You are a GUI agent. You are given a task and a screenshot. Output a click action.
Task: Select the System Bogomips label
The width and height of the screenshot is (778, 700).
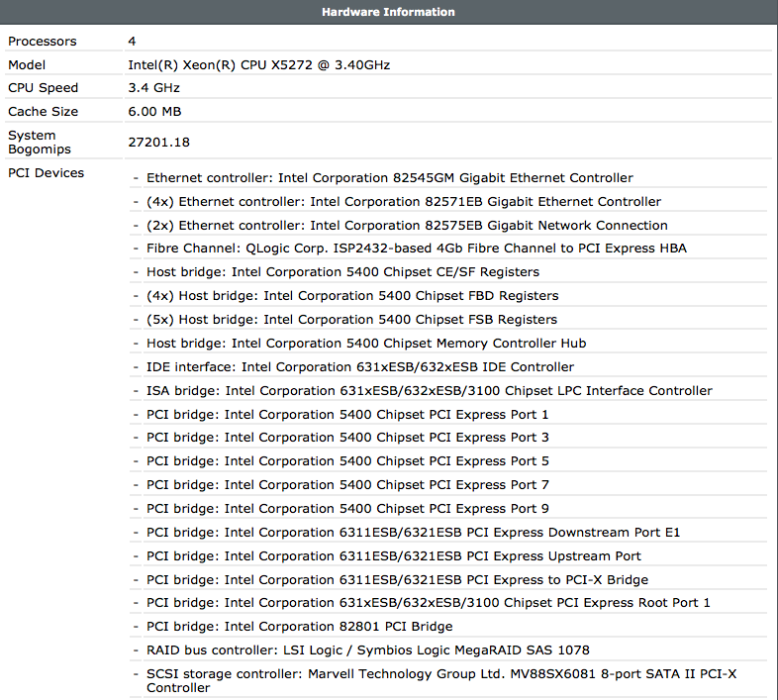click(40, 142)
